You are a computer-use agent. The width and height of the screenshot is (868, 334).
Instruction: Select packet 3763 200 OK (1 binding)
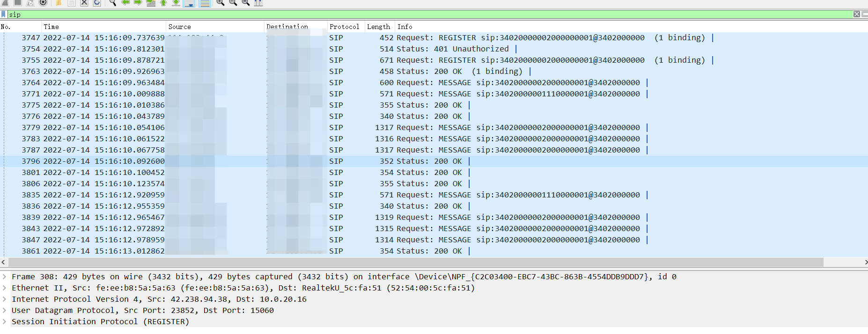434,71
